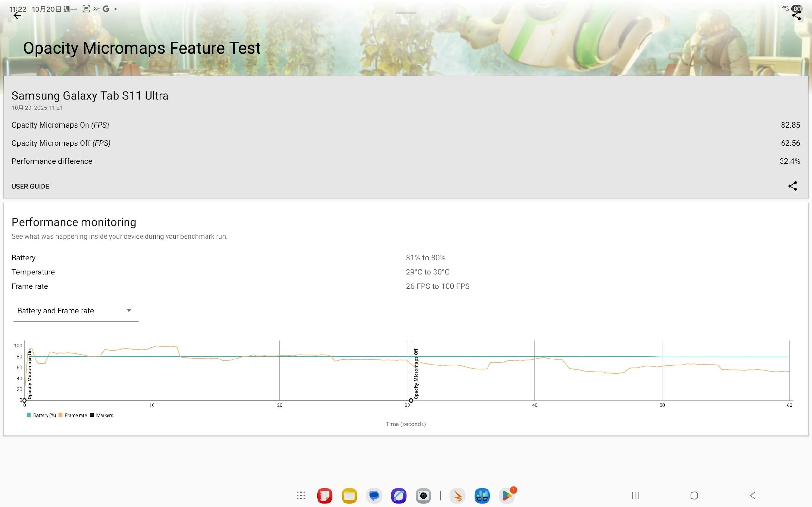Open the Geekbench app in taskbar
The height and width of the screenshot is (507, 812).
tap(482, 496)
